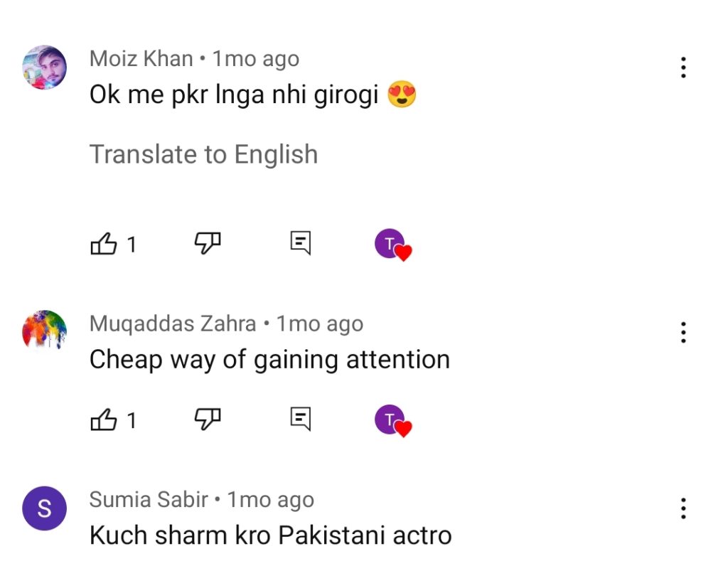Dislike Moiz Khan's comment
Viewport: 728px width, 561px height.
click(207, 243)
